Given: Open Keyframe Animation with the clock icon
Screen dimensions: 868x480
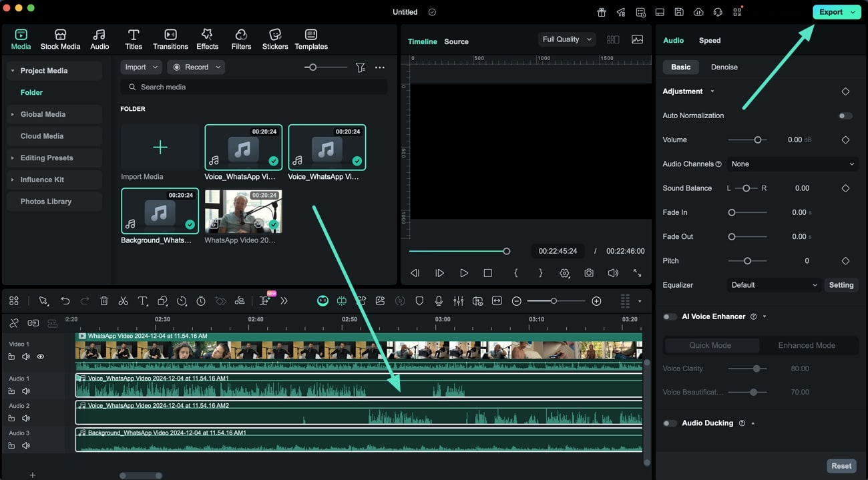Looking at the screenshot, I should (x=201, y=301).
